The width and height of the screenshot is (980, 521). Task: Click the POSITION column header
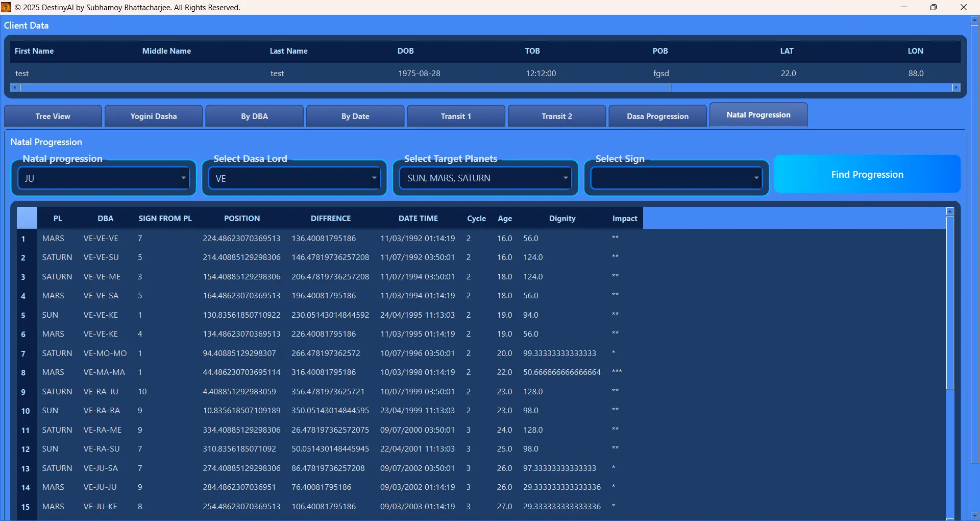(242, 218)
